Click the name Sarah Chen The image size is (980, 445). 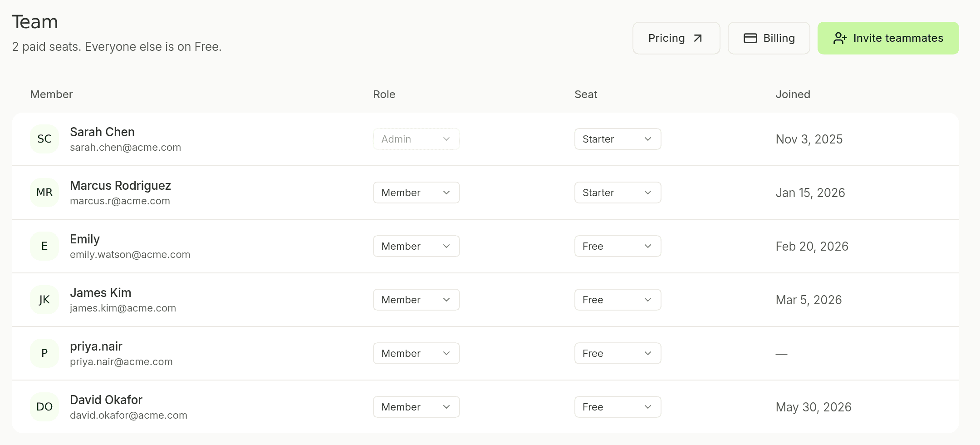pos(102,132)
